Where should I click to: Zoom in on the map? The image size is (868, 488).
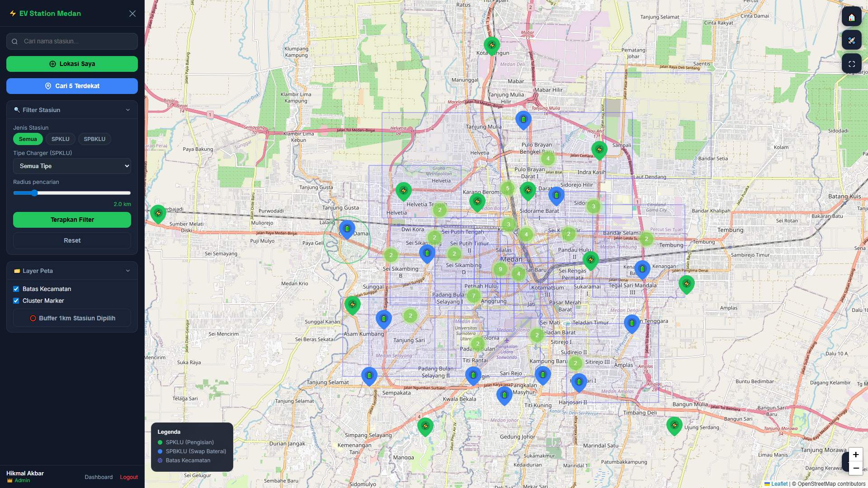click(856, 455)
